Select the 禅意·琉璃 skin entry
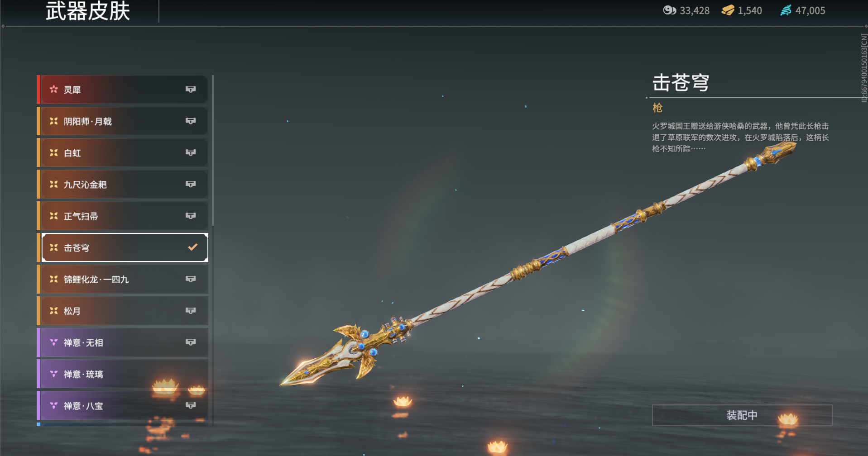Image resolution: width=868 pixels, height=456 pixels. tap(123, 374)
